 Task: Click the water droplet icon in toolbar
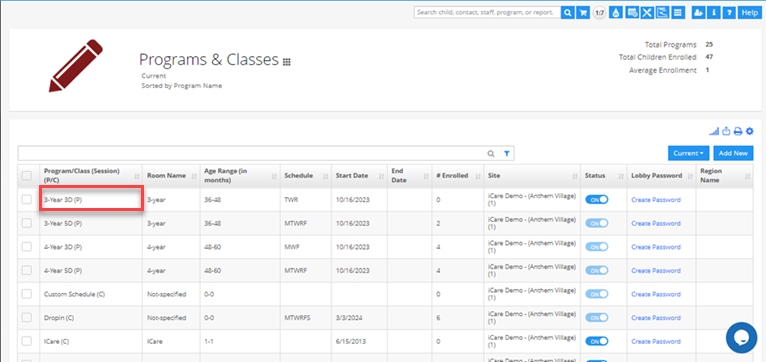(616, 13)
